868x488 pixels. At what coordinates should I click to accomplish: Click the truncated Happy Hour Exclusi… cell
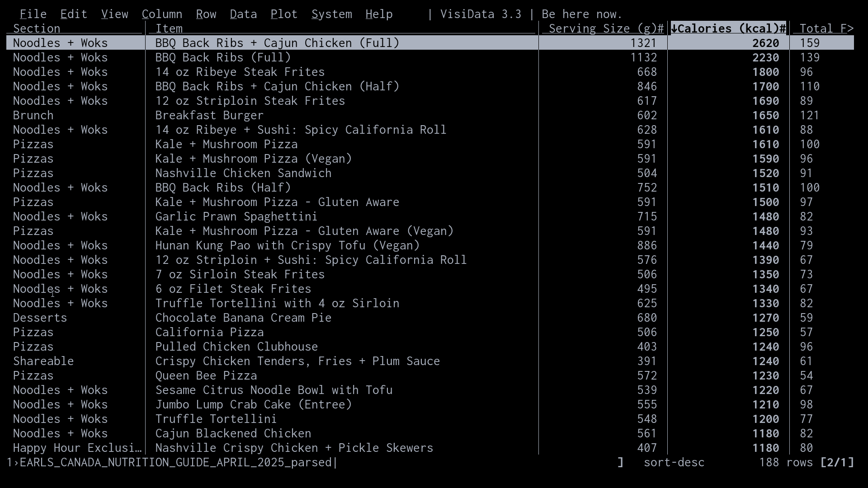pos(77,448)
